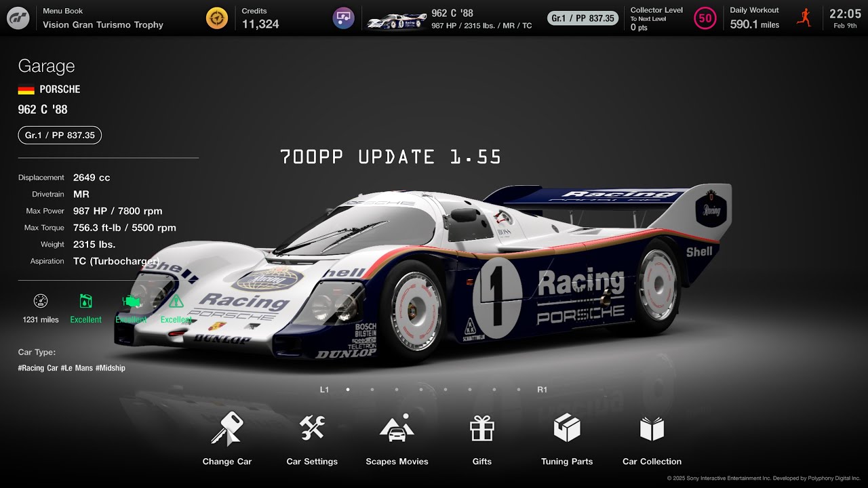The width and height of the screenshot is (868, 488).
Task: Click the 590.1 miles Daily Workout value
Action: click(x=755, y=24)
